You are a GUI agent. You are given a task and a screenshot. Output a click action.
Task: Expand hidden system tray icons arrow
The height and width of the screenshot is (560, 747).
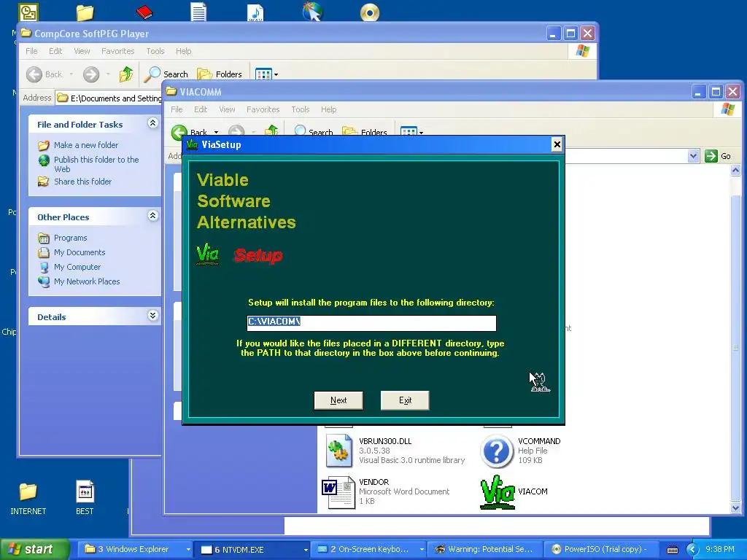coord(692,550)
